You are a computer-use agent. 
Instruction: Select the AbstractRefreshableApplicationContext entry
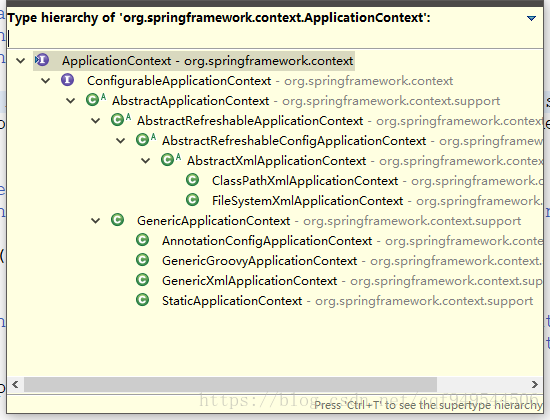click(x=340, y=121)
